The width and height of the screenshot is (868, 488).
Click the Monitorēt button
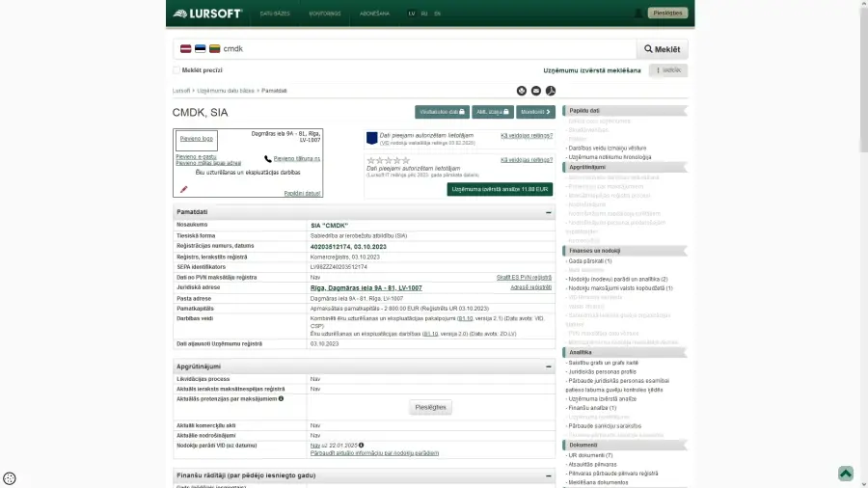535,112
